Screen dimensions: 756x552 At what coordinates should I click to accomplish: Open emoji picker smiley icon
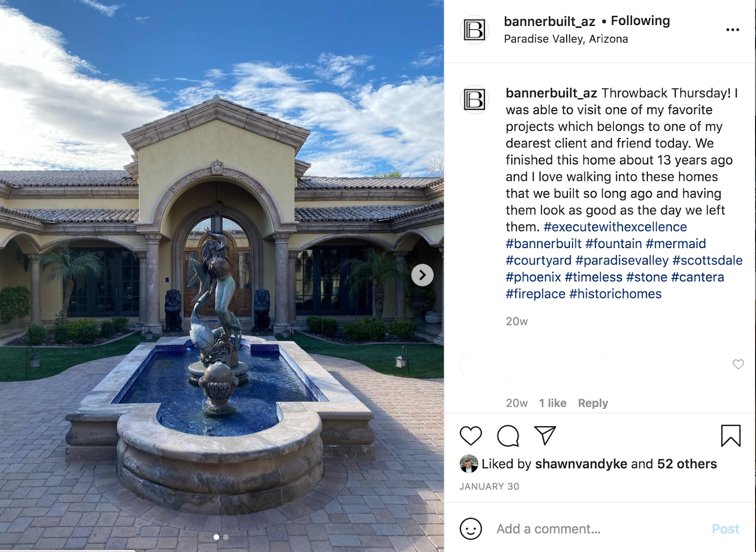(x=471, y=528)
